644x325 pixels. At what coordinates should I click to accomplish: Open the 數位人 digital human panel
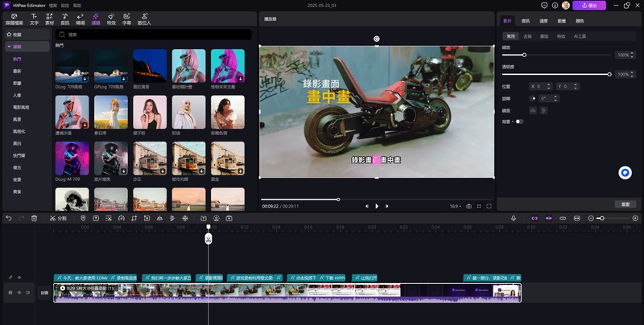144,19
